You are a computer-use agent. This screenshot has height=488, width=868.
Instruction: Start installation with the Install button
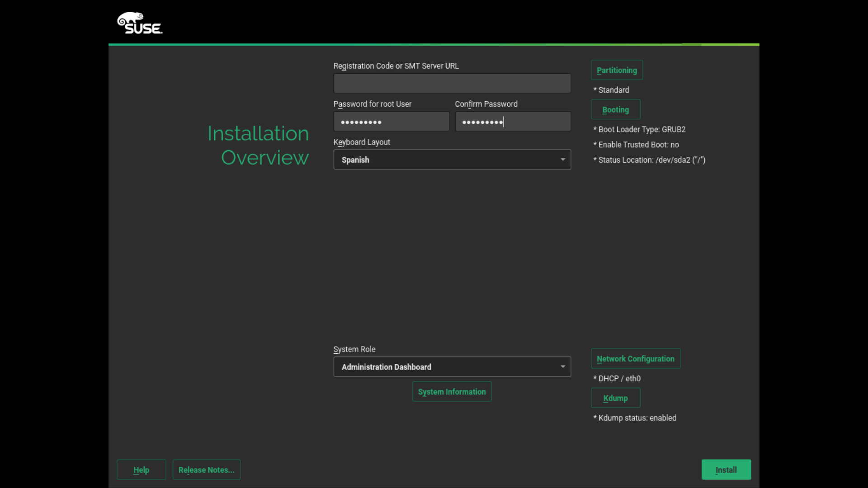(x=726, y=469)
